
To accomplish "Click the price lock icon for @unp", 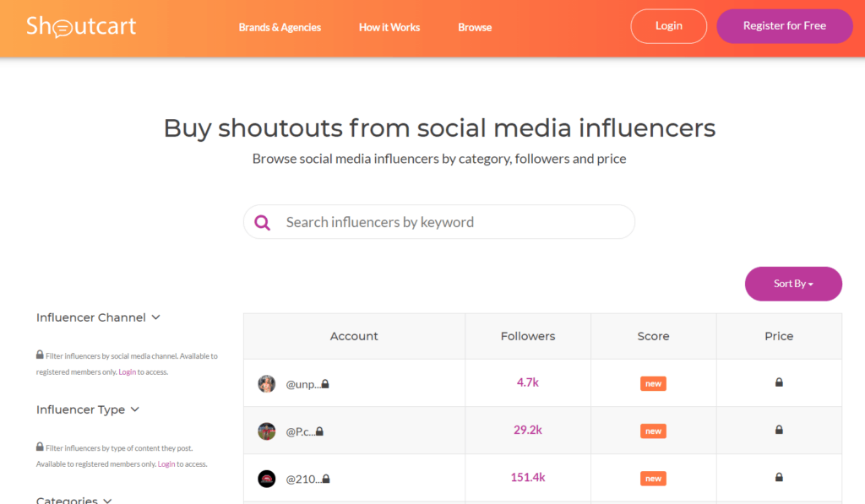I will [x=779, y=382].
